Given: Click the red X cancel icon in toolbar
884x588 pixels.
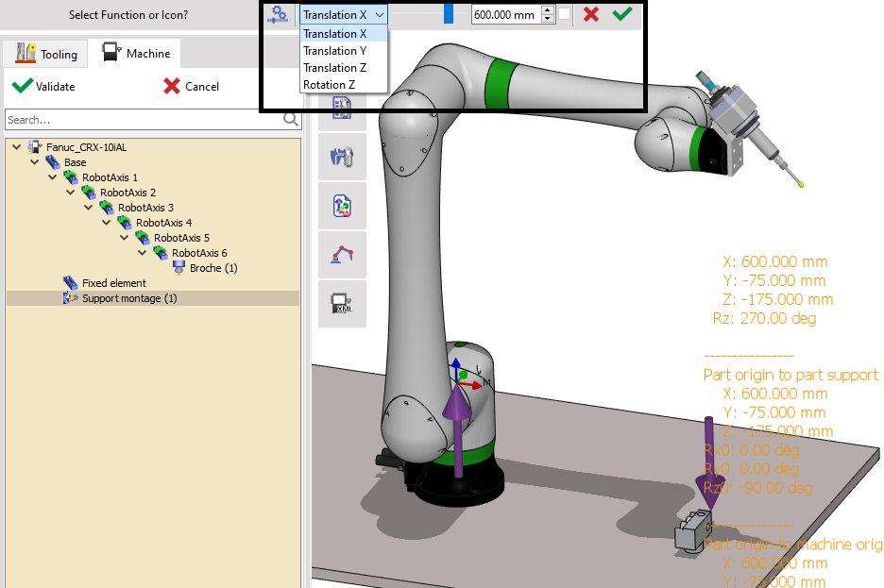Looking at the screenshot, I should click(x=591, y=14).
